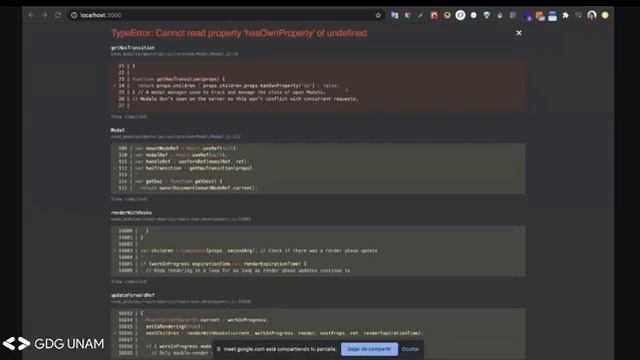
Task: Open the Google Translate extension icon
Action: click(x=394, y=15)
